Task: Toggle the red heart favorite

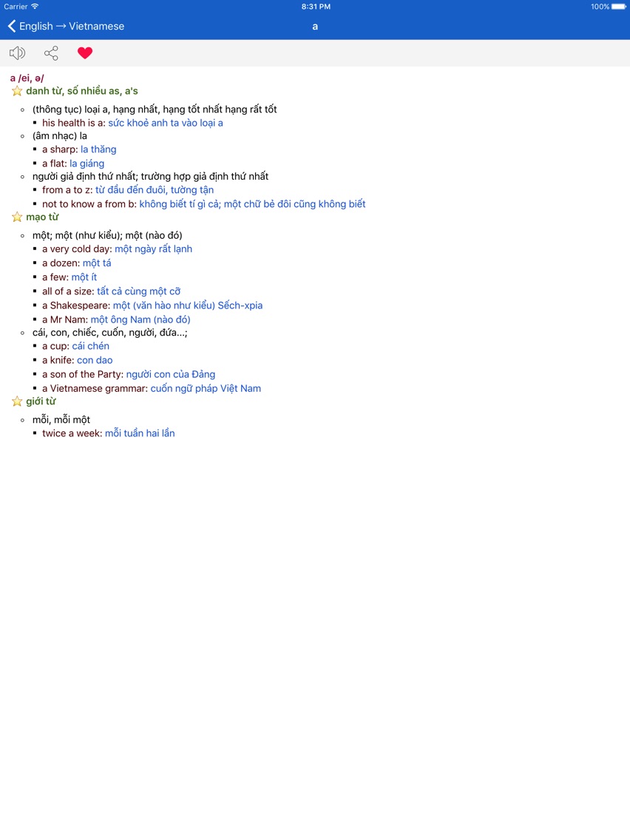Action: pyautogui.click(x=84, y=52)
